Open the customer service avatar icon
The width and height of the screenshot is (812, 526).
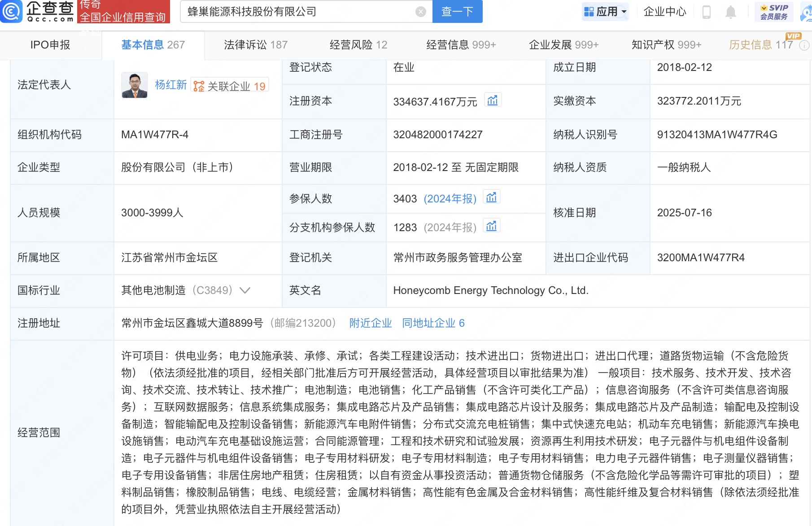[x=807, y=12]
